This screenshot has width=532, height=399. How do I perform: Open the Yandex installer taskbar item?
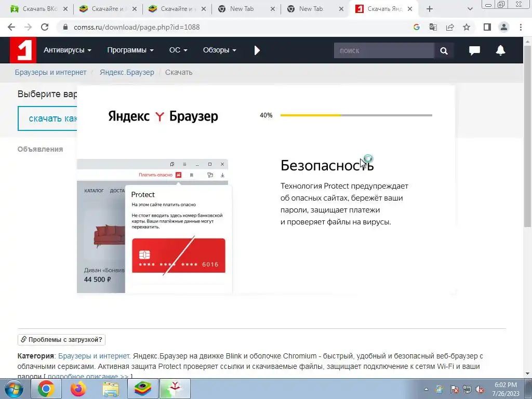point(175,389)
